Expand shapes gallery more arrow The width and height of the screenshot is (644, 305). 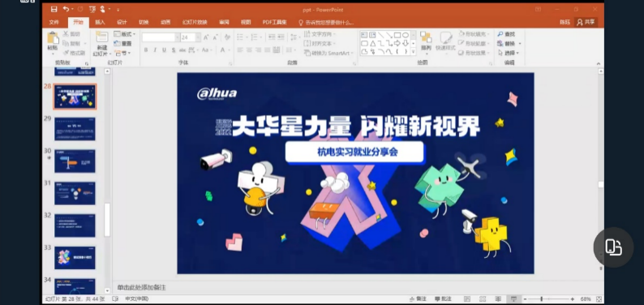[x=413, y=52]
